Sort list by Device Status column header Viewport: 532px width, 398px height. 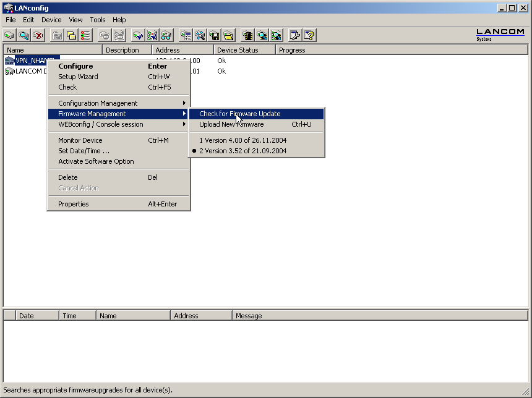pos(238,50)
